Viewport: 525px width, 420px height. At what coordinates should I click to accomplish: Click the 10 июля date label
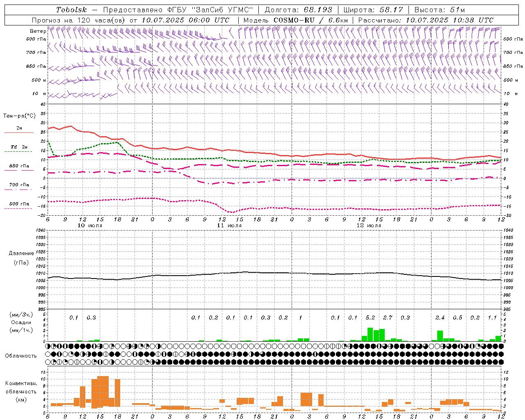90,225
